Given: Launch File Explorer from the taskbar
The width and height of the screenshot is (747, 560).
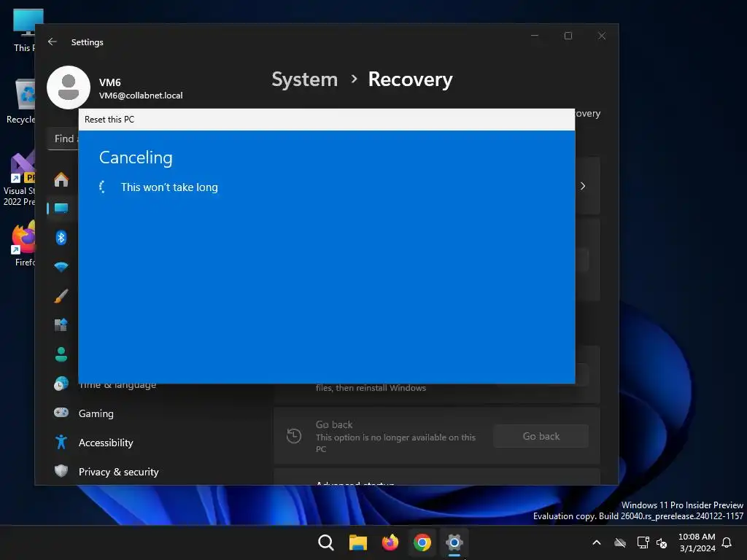Looking at the screenshot, I should click(357, 542).
